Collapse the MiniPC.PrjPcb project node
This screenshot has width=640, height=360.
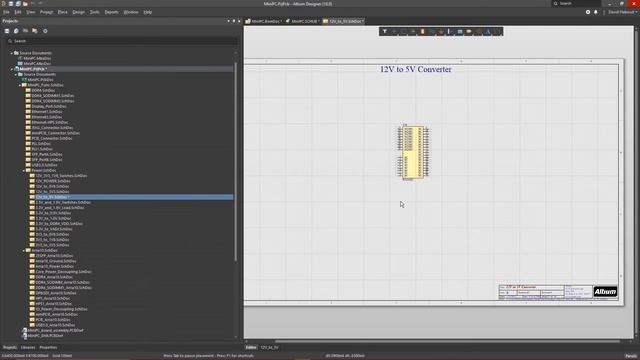tap(11, 69)
